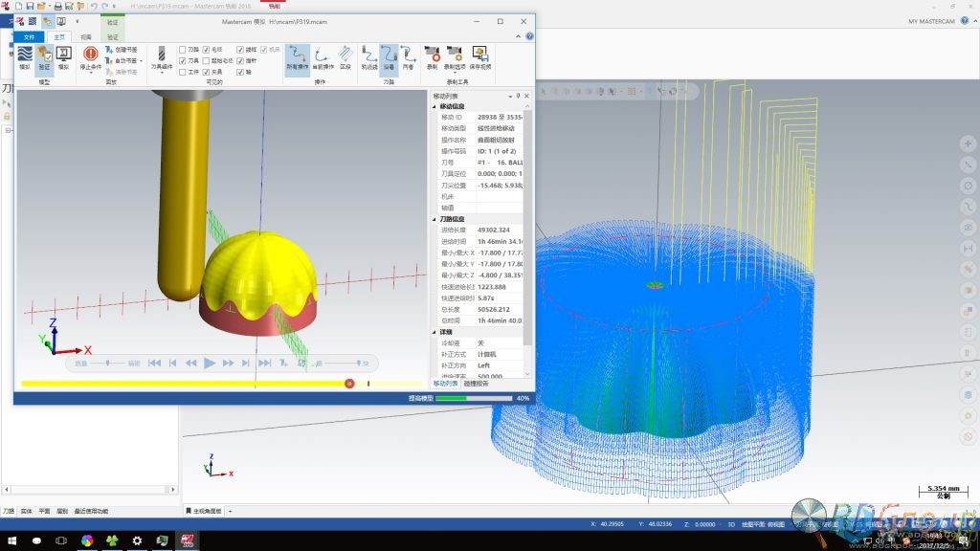Step back one move in playback
The width and height of the screenshot is (980, 551).
coord(173,363)
